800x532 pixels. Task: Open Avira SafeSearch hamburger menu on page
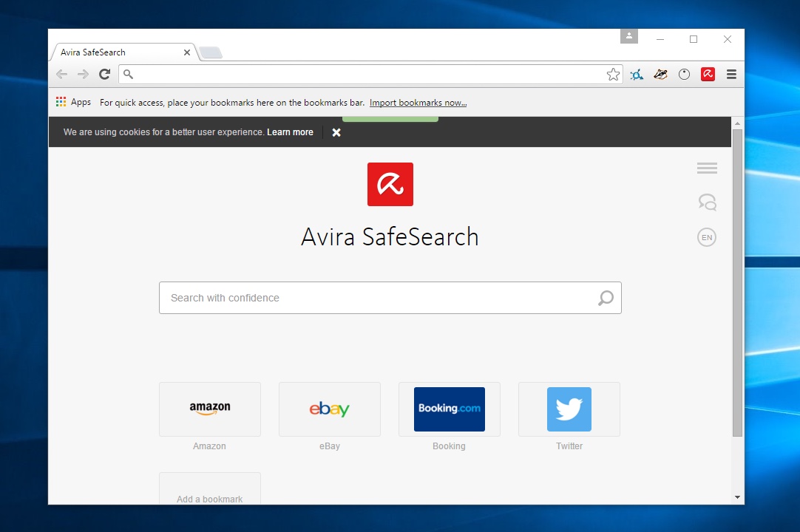tap(707, 168)
